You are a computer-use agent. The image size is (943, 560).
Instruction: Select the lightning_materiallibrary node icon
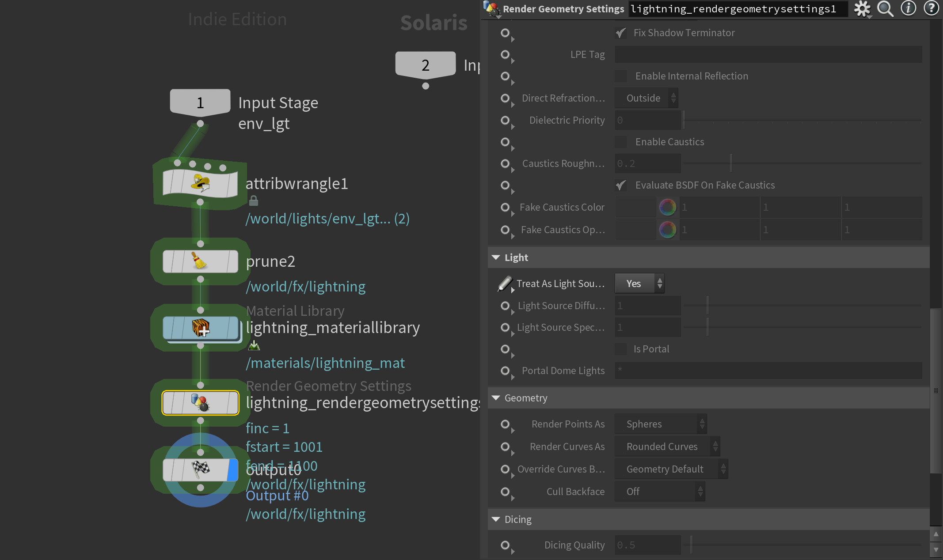[201, 328]
